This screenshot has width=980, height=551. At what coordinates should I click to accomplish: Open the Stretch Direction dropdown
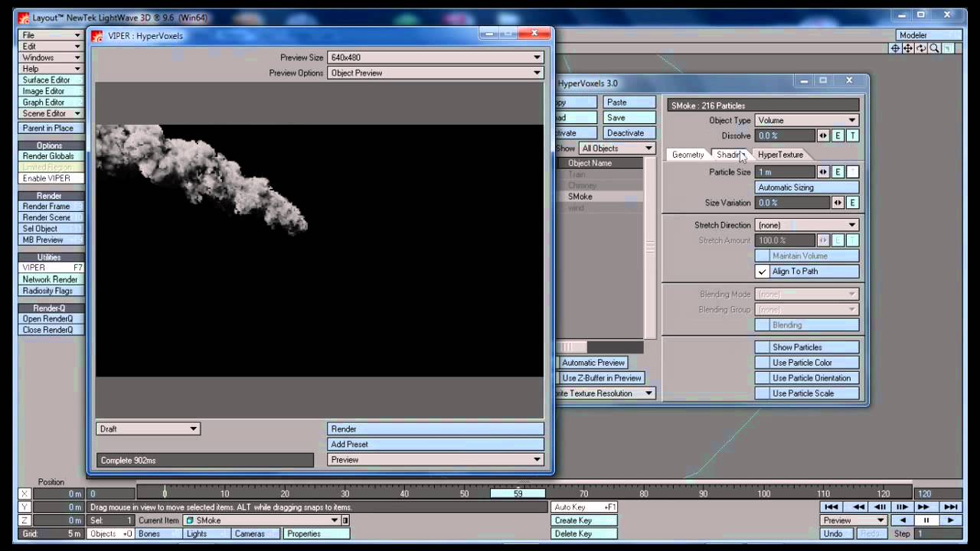tap(807, 225)
